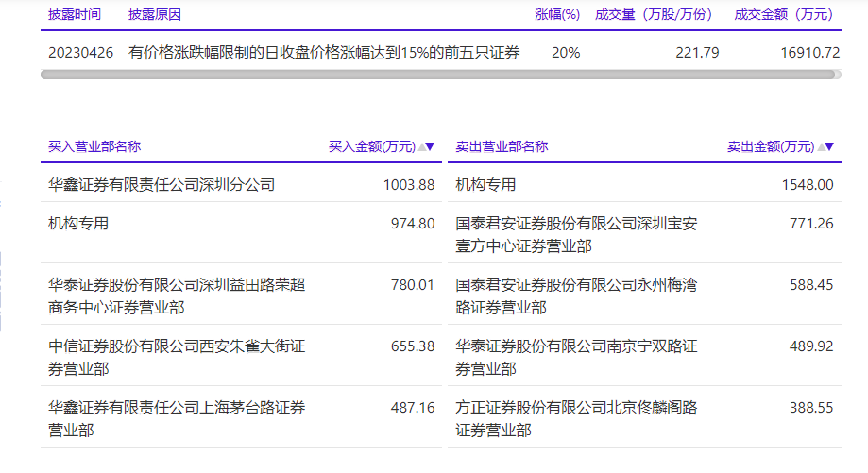
Task: Select seller 华泰证券南京宁双路证券营业部
Action: 576,358
